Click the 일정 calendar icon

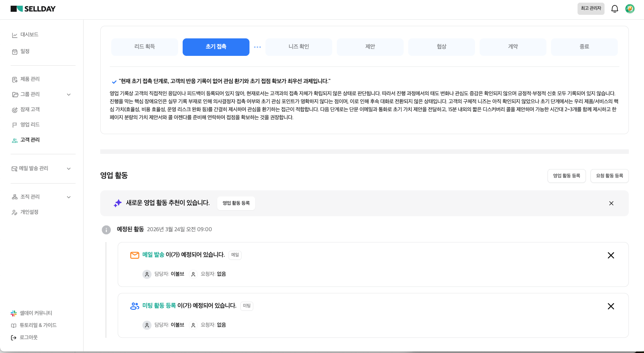pyautogui.click(x=15, y=52)
